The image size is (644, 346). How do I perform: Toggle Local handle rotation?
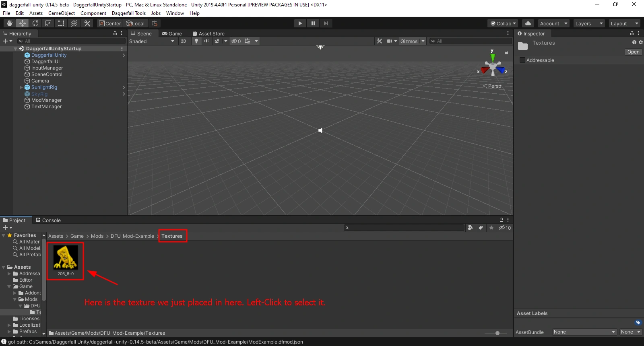point(135,23)
